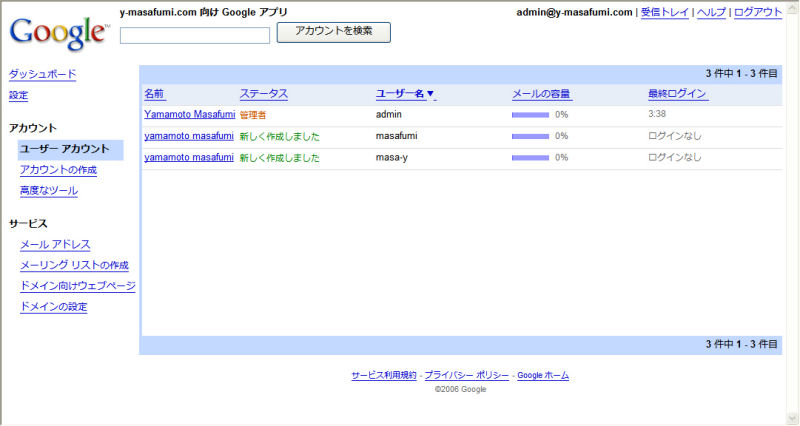The width and height of the screenshot is (800, 426).
Task: Sort by メールの容量 column
Action: pyautogui.click(x=541, y=94)
